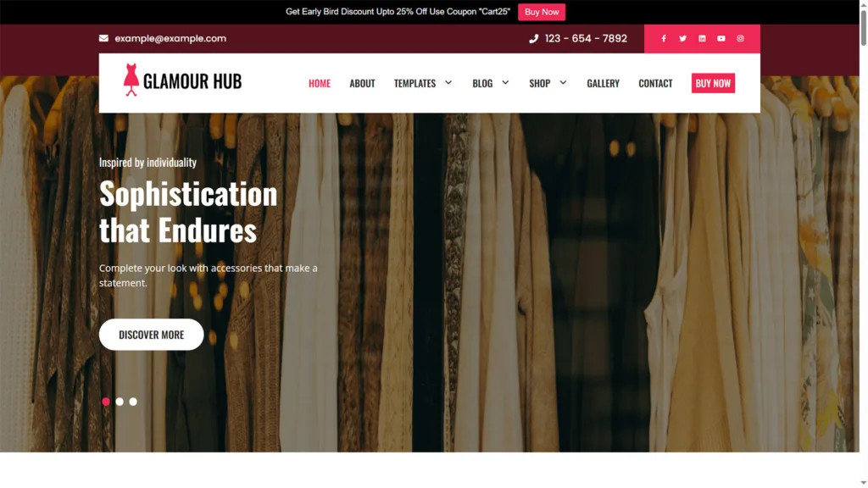
Task: Click the 'Complete your look with accessories' text
Action: pos(209,275)
